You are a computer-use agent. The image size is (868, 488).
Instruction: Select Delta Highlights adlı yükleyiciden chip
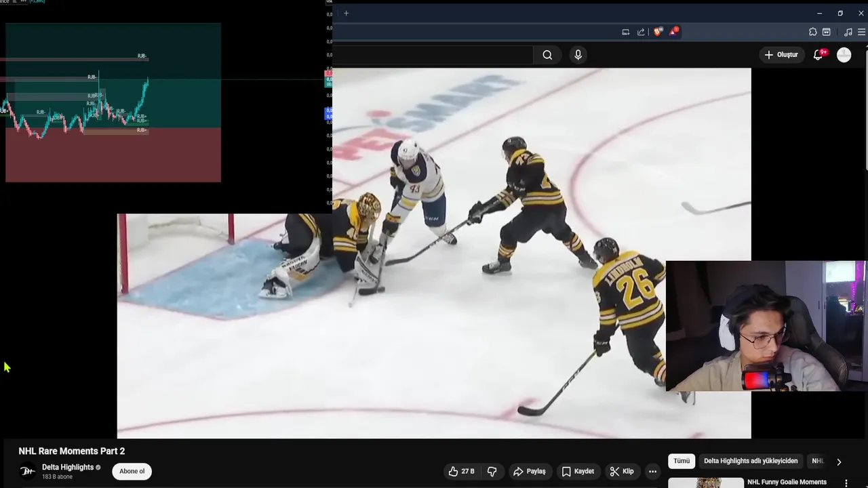pos(751,461)
